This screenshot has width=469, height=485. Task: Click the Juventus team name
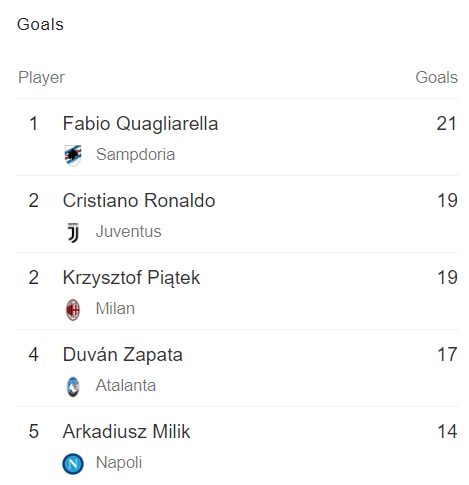[x=128, y=231]
